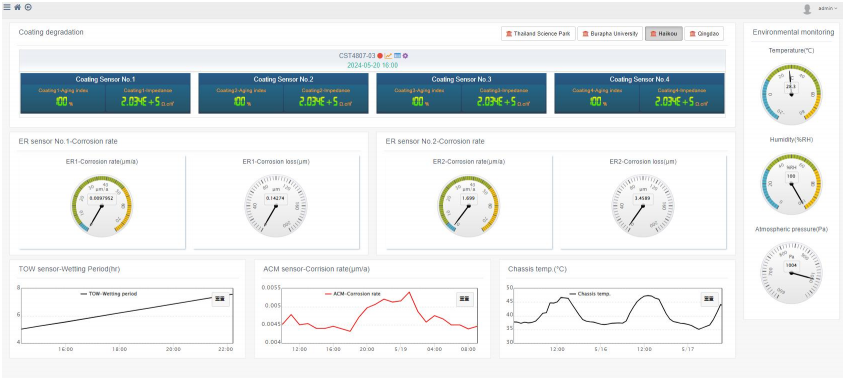Open the ACM chart options menu button
This screenshot has height=378, width=843.
point(465,299)
